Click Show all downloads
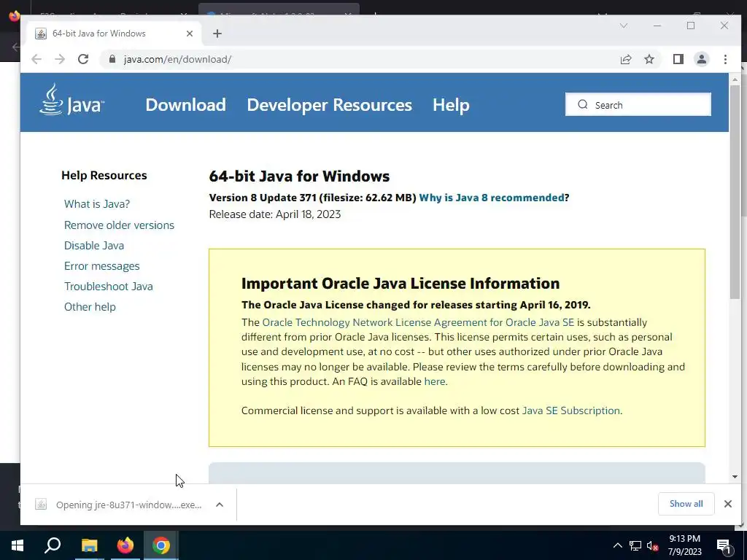The width and height of the screenshot is (747, 560). (x=686, y=504)
